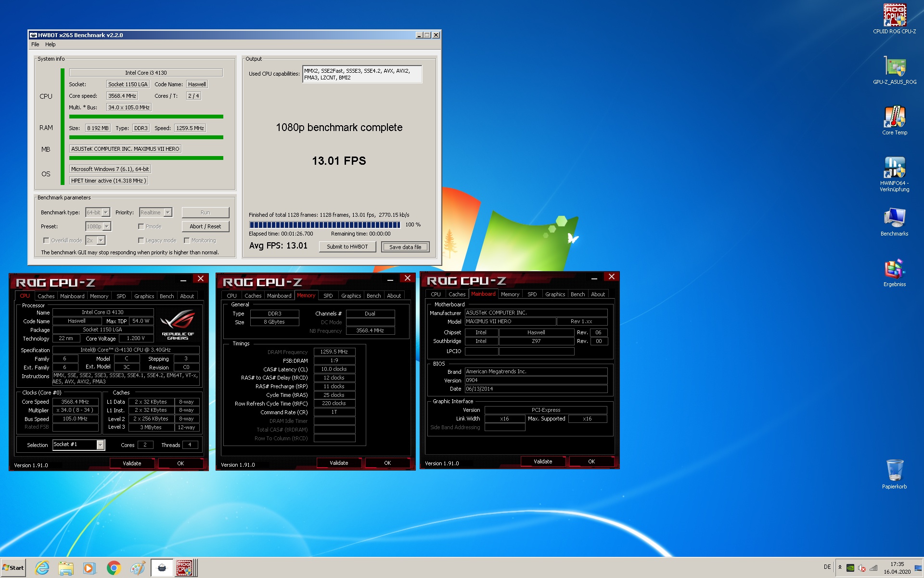Switch to Memory tab in Mainboard window
The image size is (924, 578).
[510, 294]
